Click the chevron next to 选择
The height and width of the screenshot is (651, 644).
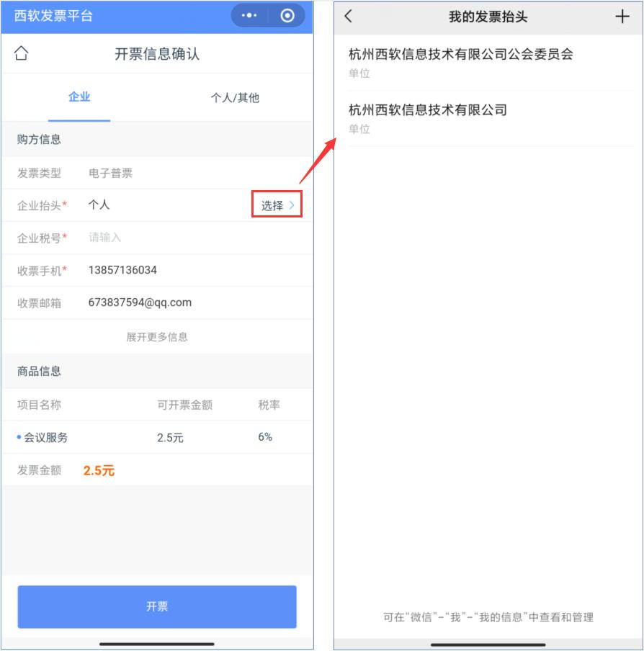(292, 205)
